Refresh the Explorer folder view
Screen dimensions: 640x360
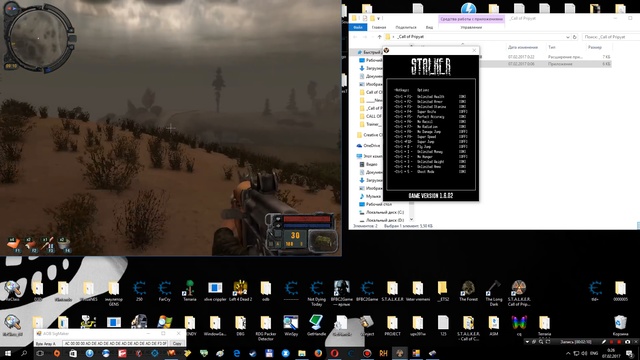tap(575, 37)
